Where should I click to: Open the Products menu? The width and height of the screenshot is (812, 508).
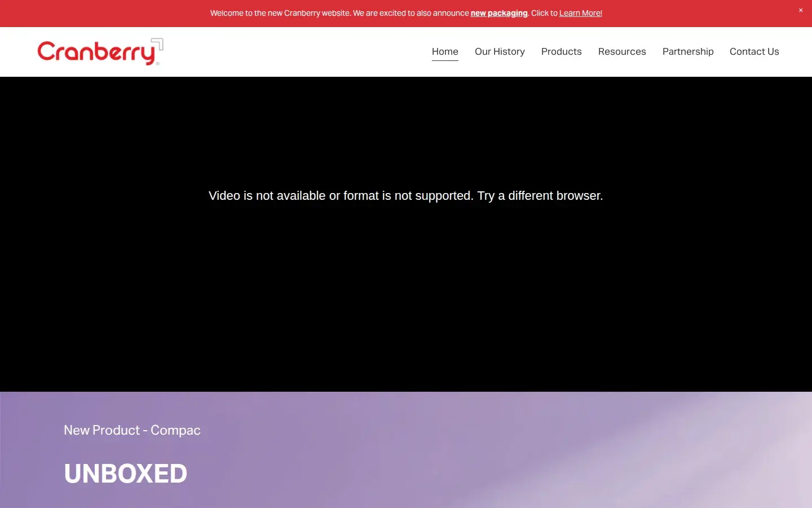point(562,51)
